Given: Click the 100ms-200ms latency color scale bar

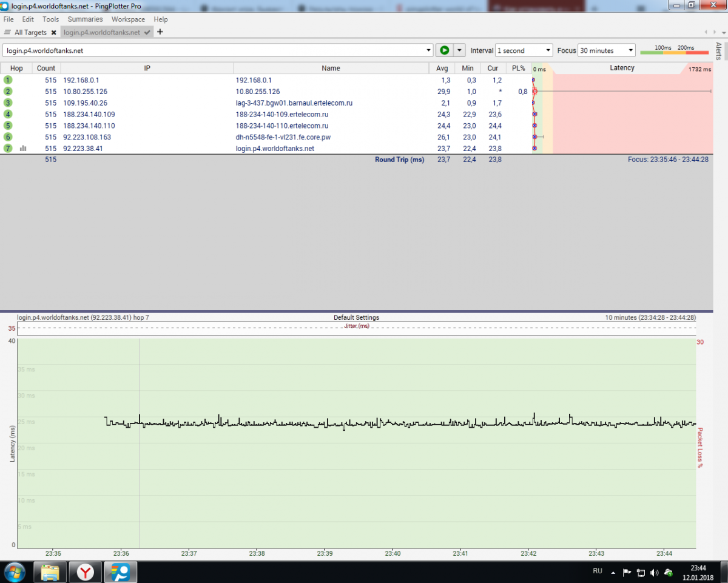Looking at the screenshot, I should click(x=673, y=52).
